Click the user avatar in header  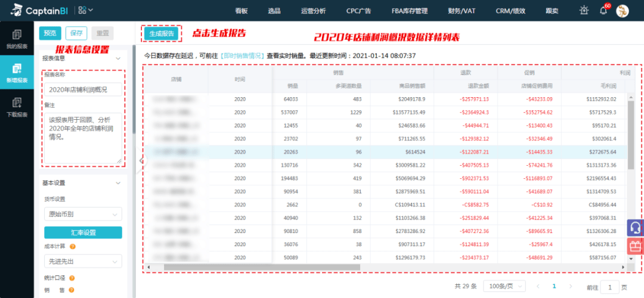coord(622,11)
